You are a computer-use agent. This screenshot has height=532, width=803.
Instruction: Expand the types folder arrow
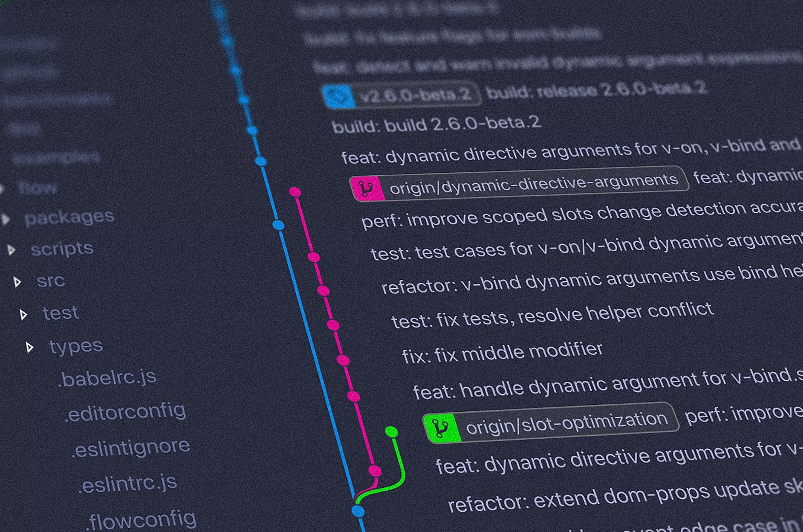30,348
